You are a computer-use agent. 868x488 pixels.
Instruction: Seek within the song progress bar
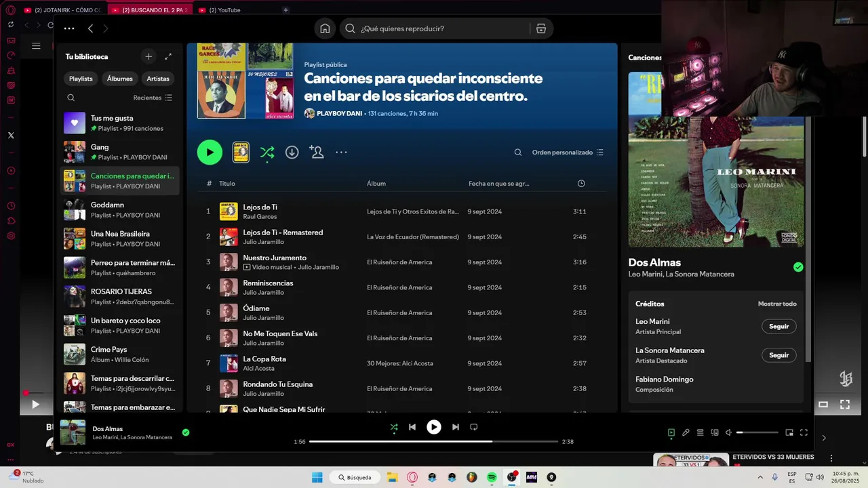tap(433, 442)
